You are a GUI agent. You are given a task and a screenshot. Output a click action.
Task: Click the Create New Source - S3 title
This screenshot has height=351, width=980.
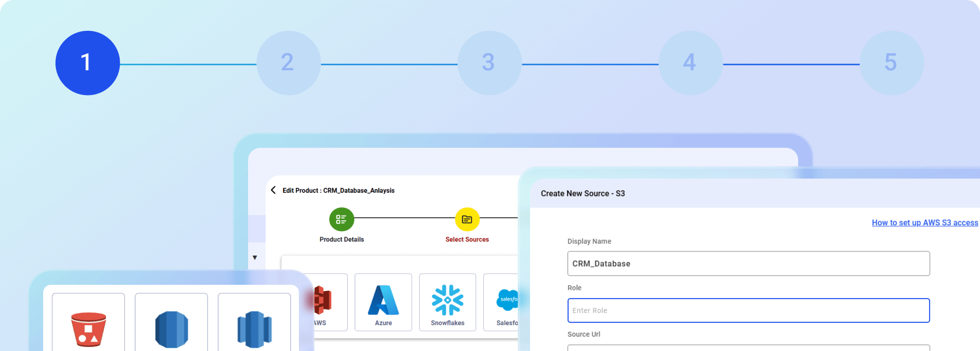(x=583, y=193)
